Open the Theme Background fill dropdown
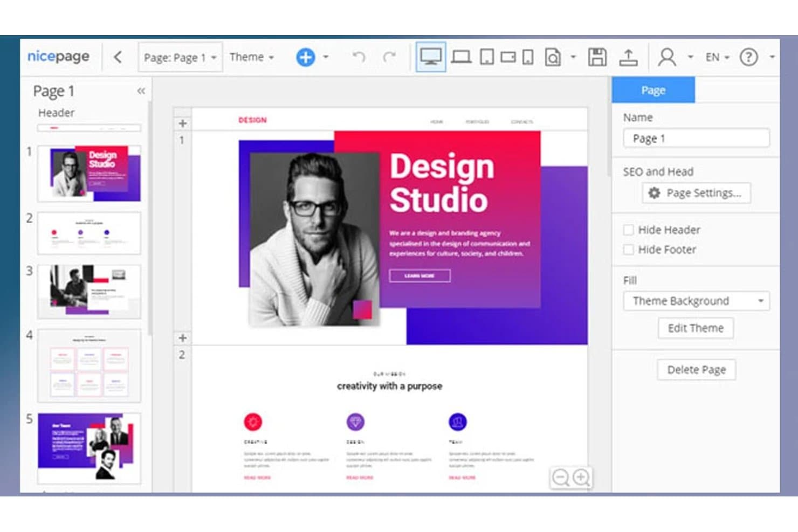 coord(696,301)
